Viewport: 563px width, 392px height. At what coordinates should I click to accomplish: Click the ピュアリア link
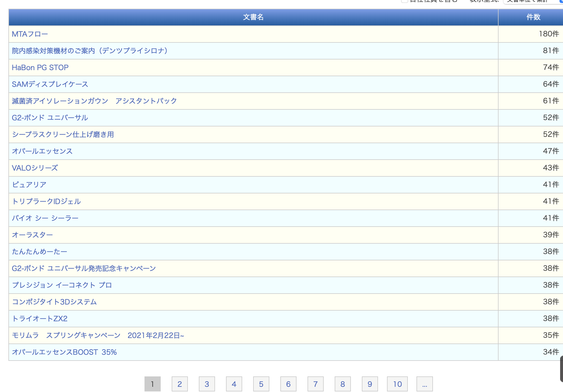pyautogui.click(x=29, y=185)
